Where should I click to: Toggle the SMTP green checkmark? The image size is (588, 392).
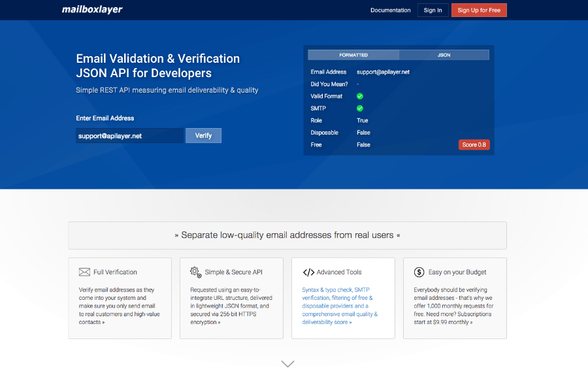tap(359, 108)
